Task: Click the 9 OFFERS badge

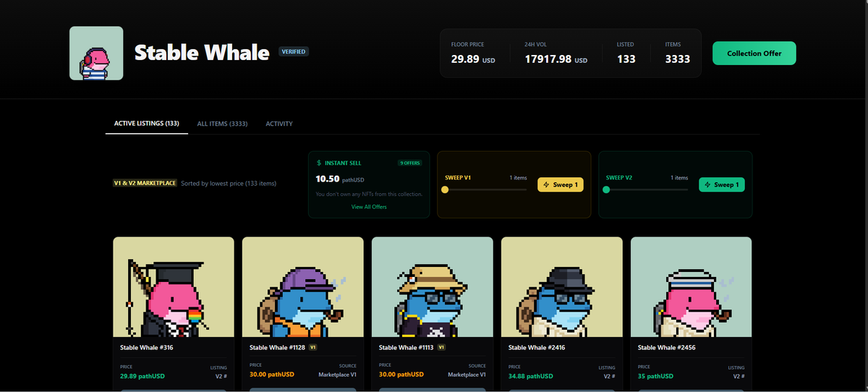Action: coord(410,163)
